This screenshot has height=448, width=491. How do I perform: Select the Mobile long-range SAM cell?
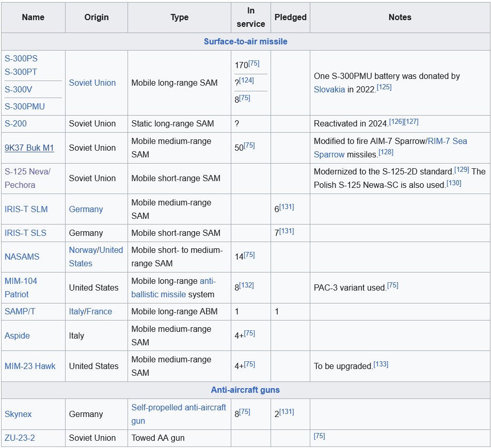tap(180, 83)
